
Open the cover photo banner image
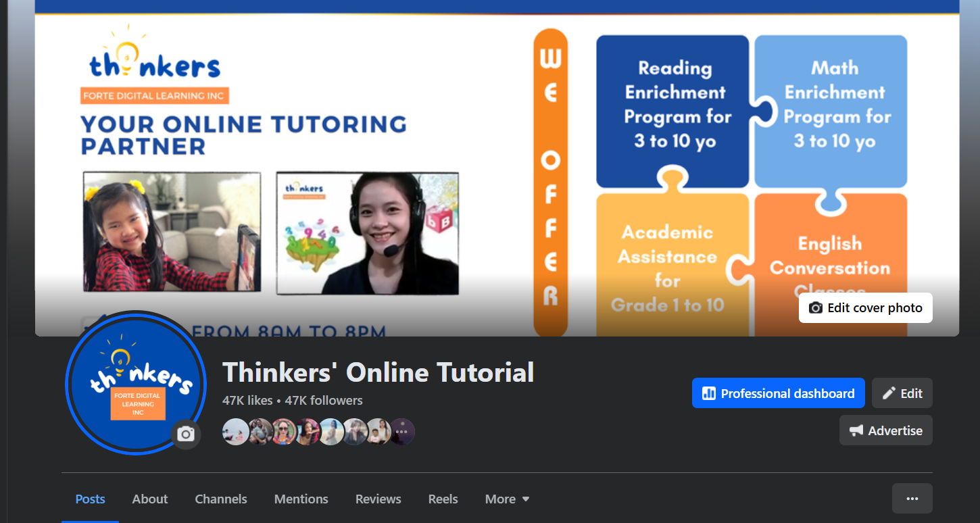point(497,168)
